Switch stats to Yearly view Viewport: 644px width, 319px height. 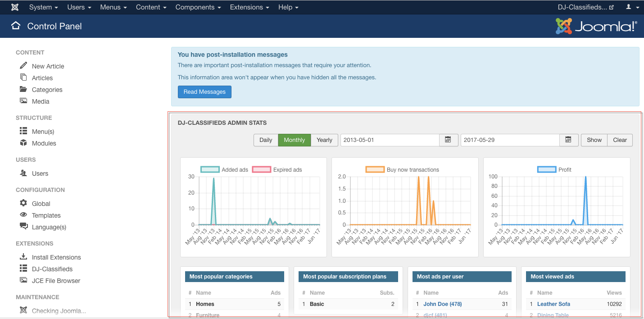pyautogui.click(x=324, y=140)
